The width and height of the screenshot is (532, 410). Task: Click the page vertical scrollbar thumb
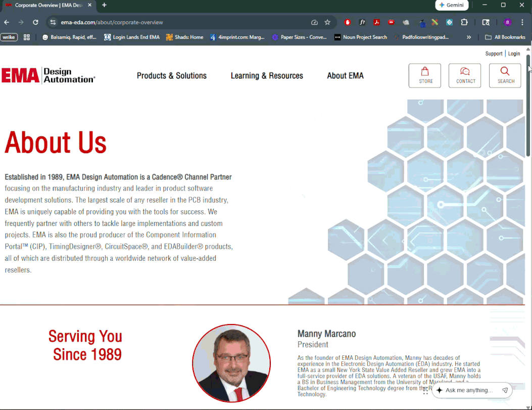click(x=528, y=105)
